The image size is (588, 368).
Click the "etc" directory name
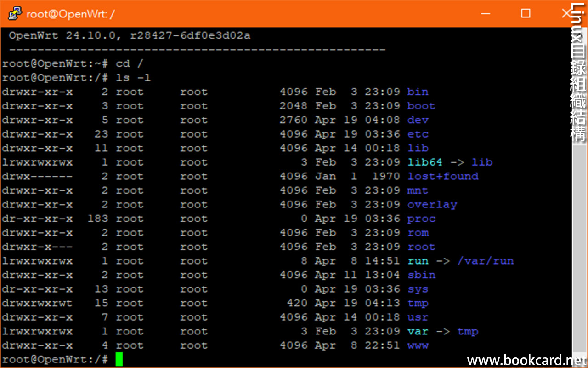418,134
